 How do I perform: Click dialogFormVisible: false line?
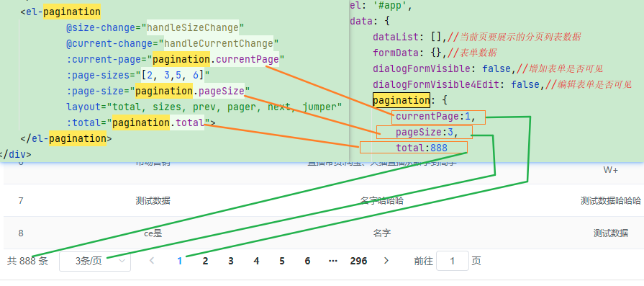tap(488, 68)
